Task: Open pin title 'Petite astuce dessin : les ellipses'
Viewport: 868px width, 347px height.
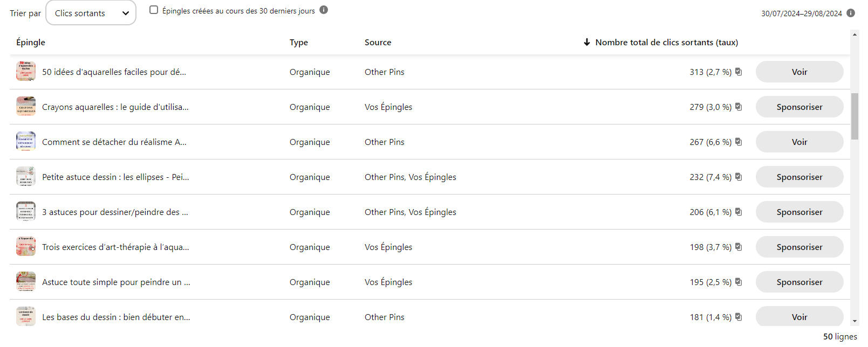Action: [115, 177]
